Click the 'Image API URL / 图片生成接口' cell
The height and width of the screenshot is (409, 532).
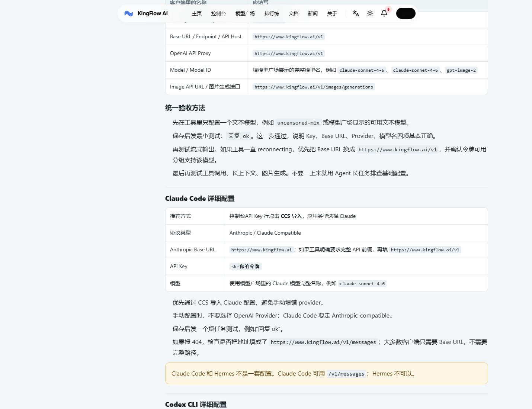pyautogui.click(x=206, y=87)
